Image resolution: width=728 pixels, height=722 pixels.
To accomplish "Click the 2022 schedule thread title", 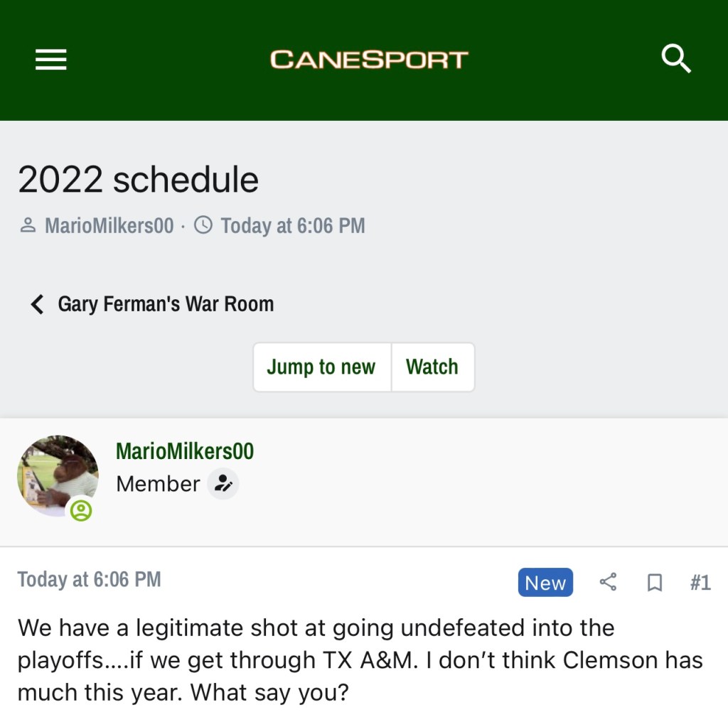I will (138, 180).
